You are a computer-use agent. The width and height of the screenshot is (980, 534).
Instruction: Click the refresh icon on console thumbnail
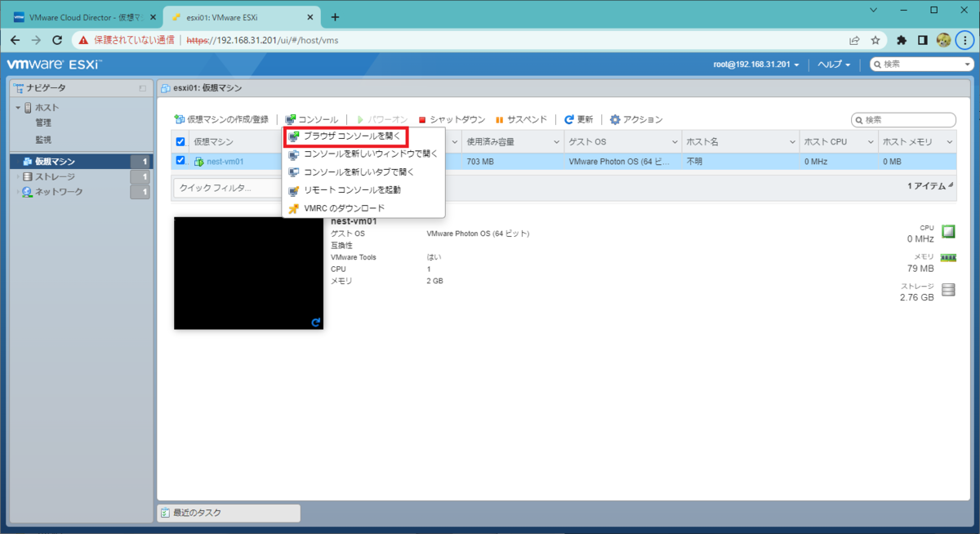pos(316,323)
